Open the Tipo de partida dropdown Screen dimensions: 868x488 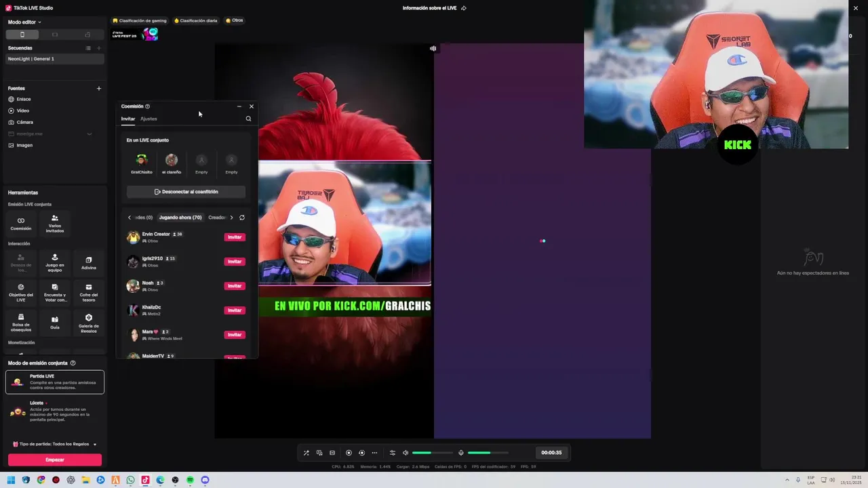(55, 444)
